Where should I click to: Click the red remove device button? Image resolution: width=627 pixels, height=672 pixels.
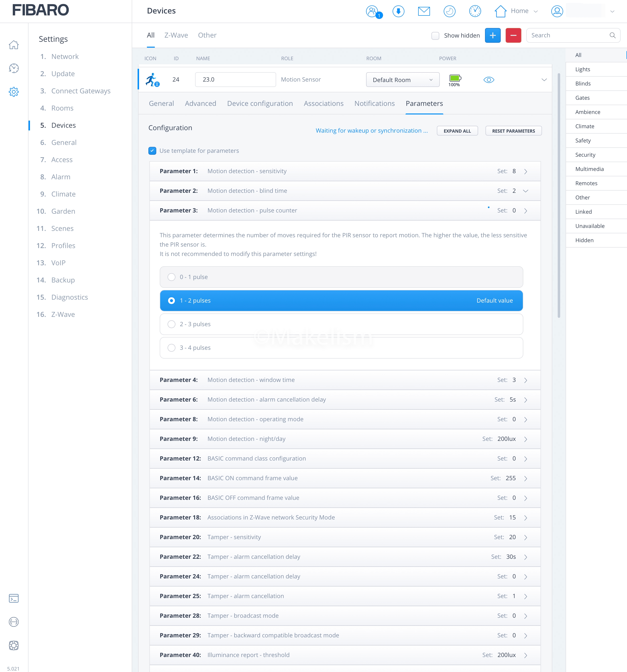click(513, 36)
